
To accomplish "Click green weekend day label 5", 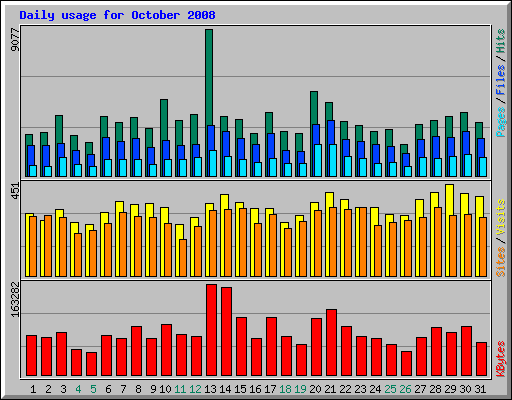I will [93, 389].
